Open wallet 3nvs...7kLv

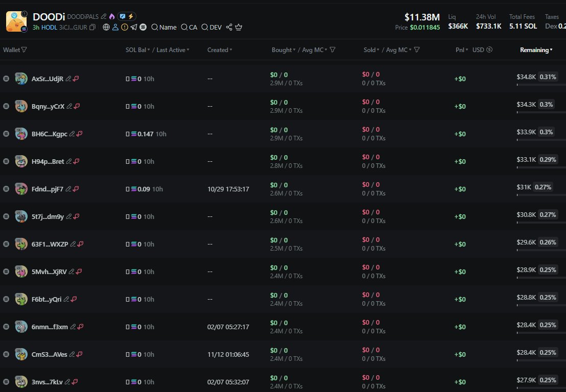(x=47, y=382)
